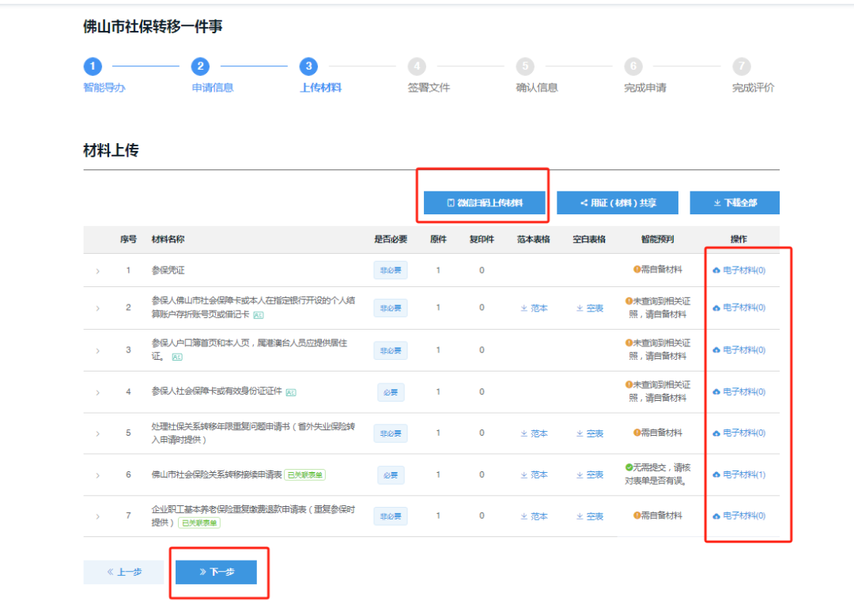Go to step 2 申请信息
The height and width of the screenshot is (616, 854).
pyautogui.click(x=201, y=67)
